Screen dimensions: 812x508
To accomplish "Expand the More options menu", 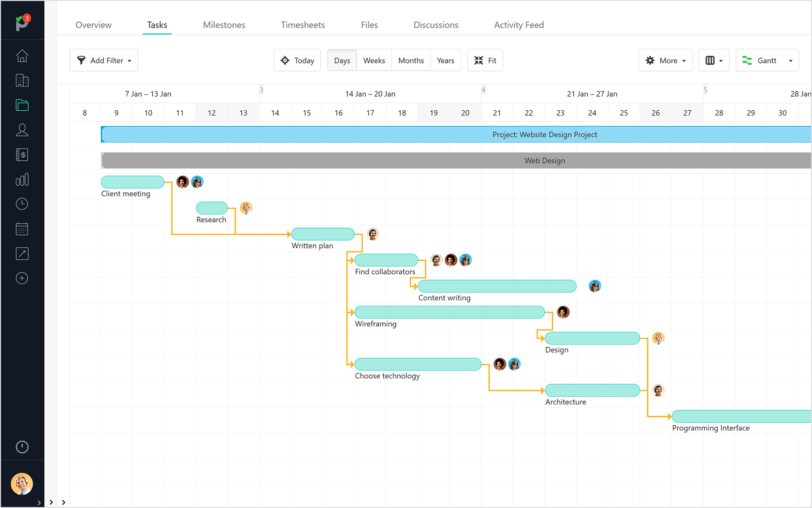I will coord(666,60).
